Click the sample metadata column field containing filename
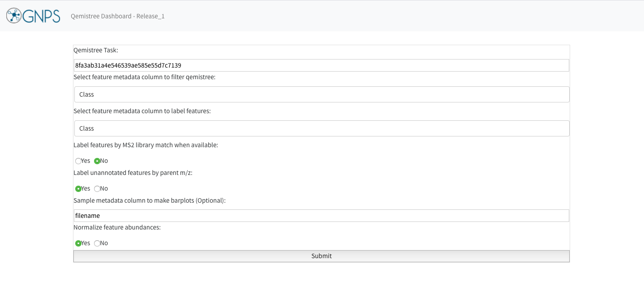644x285 pixels. pyautogui.click(x=322, y=216)
